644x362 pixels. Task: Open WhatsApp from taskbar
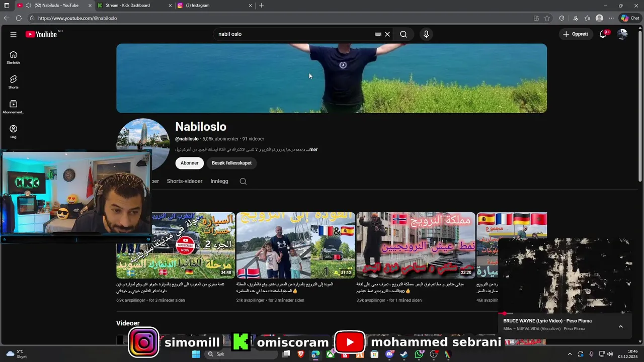coord(419,354)
